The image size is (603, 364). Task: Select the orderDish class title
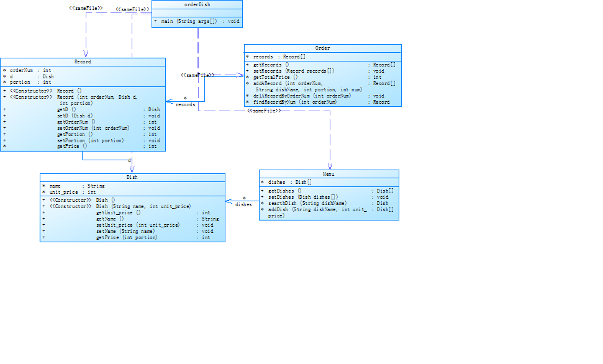point(197,4)
